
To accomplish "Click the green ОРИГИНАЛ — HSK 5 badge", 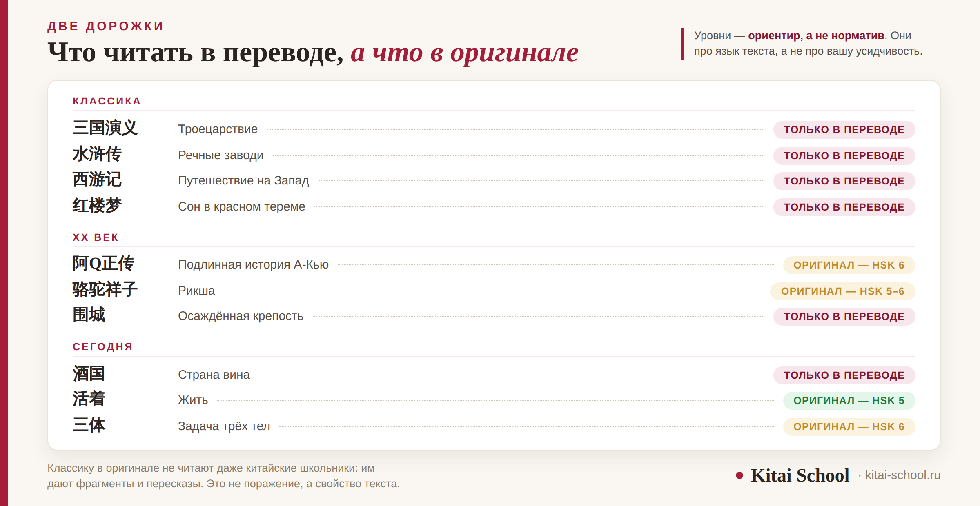I will point(849,401).
